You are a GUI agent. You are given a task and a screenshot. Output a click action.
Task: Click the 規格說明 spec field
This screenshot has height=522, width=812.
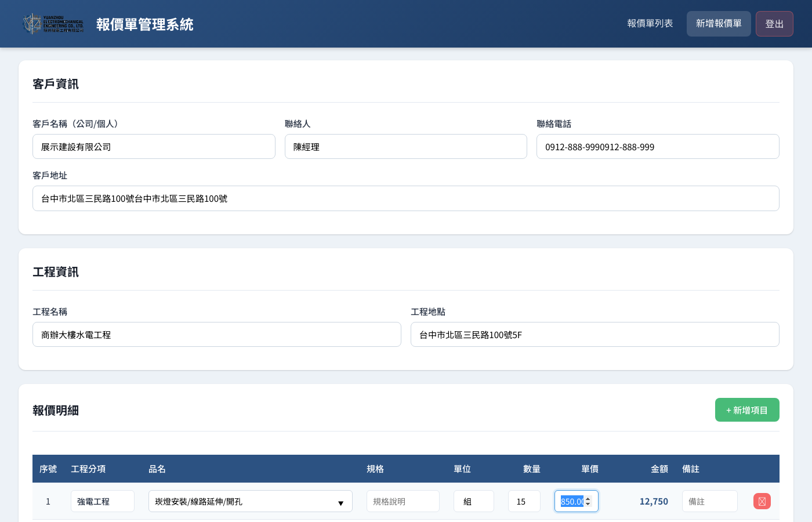point(403,501)
